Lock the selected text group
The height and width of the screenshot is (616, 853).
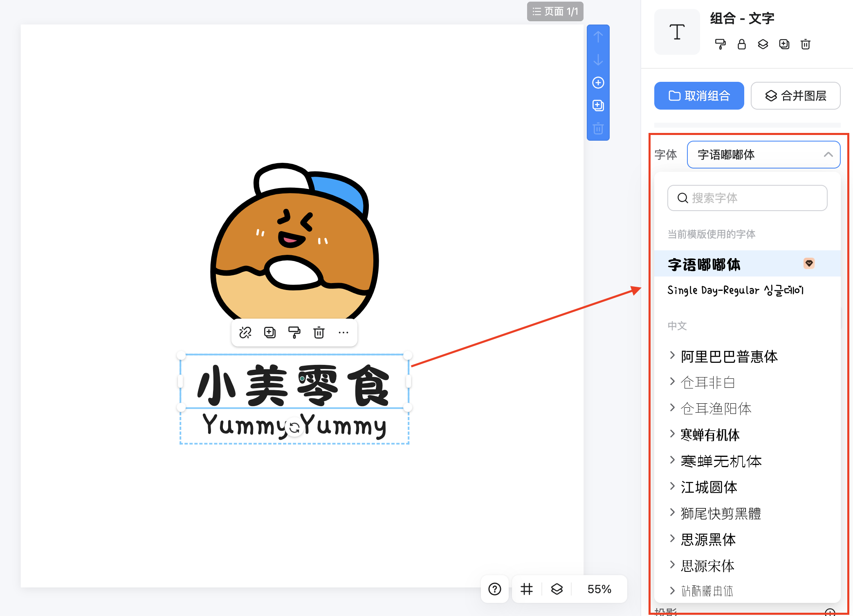(x=742, y=44)
